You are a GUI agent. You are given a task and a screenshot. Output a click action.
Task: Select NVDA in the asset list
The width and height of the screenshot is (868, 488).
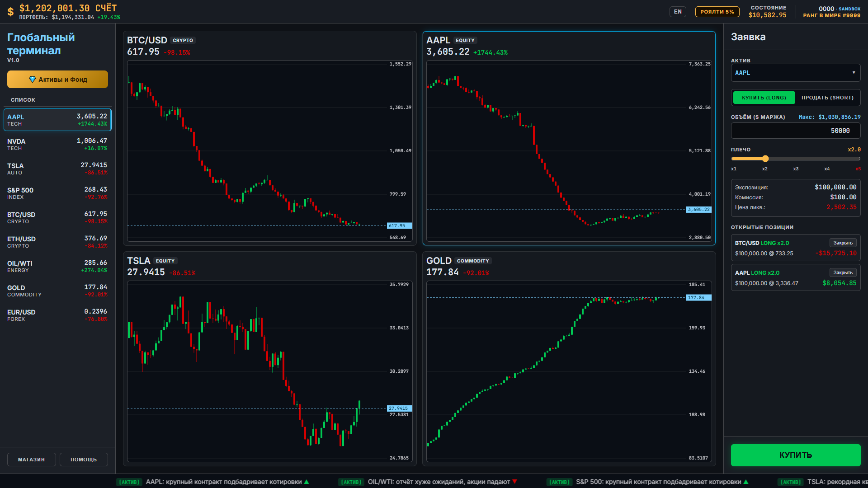tap(57, 144)
